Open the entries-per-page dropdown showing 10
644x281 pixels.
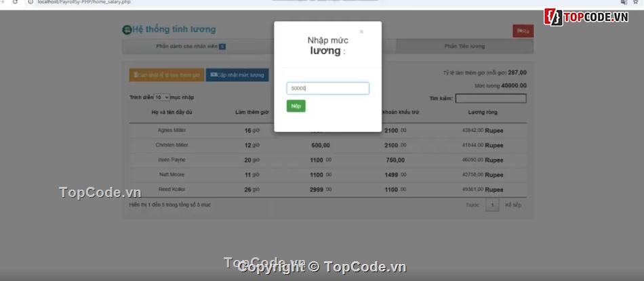[x=161, y=98]
